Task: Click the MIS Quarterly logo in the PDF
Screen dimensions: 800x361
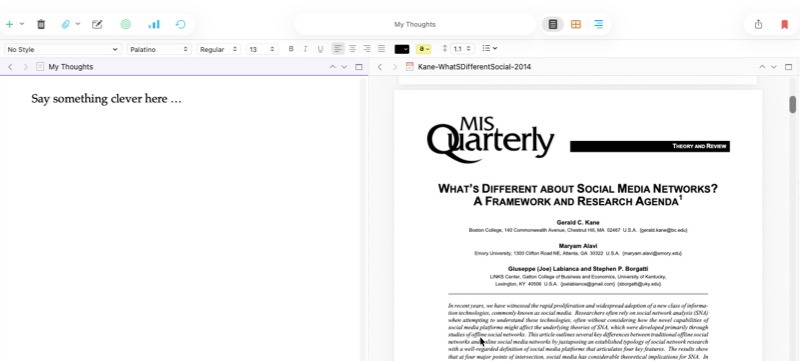Action: pyautogui.click(x=490, y=139)
